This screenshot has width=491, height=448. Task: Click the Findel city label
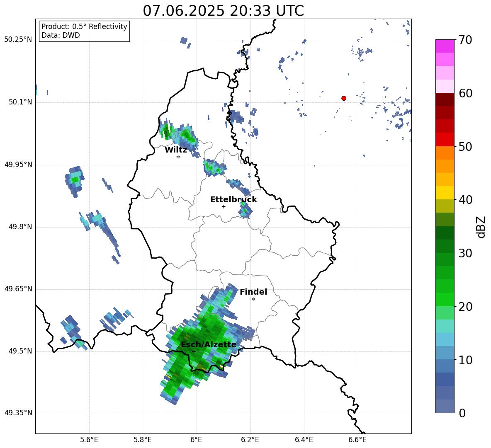point(253,292)
